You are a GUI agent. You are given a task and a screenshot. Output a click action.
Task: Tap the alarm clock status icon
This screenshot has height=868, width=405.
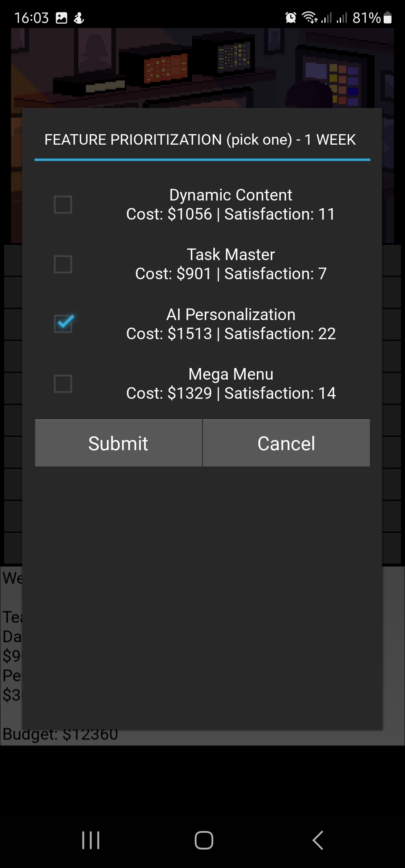click(291, 18)
